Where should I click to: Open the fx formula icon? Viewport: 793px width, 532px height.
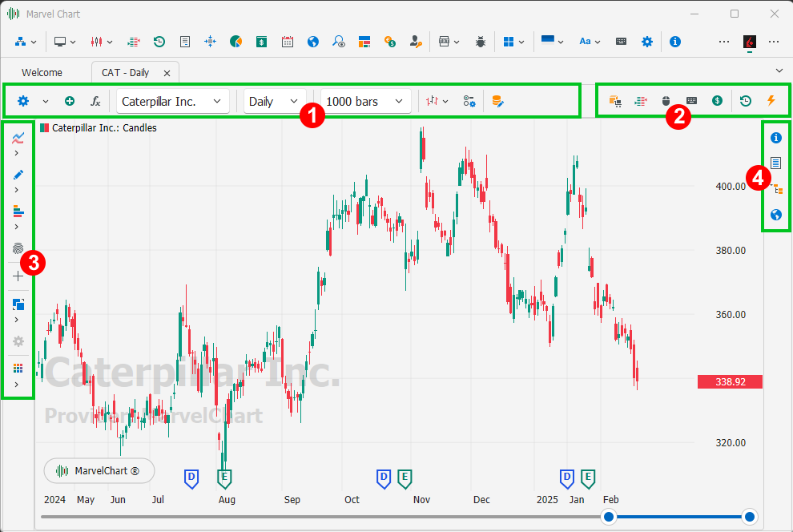95,101
